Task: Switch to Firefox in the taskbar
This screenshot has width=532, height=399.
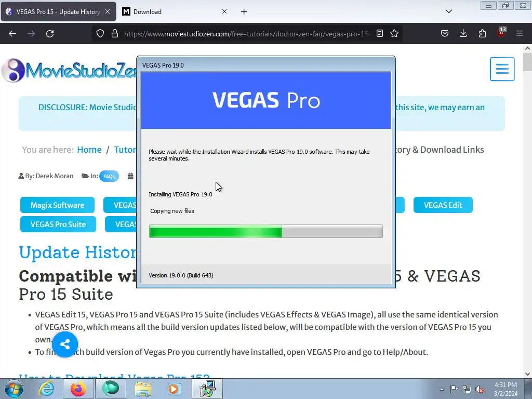Action: (78, 389)
